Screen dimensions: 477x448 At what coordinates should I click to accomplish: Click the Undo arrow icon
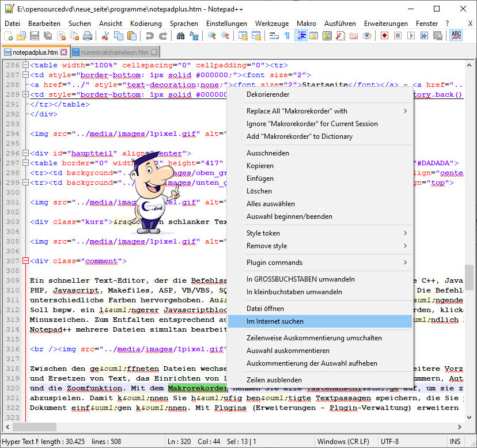click(x=150, y=36)
